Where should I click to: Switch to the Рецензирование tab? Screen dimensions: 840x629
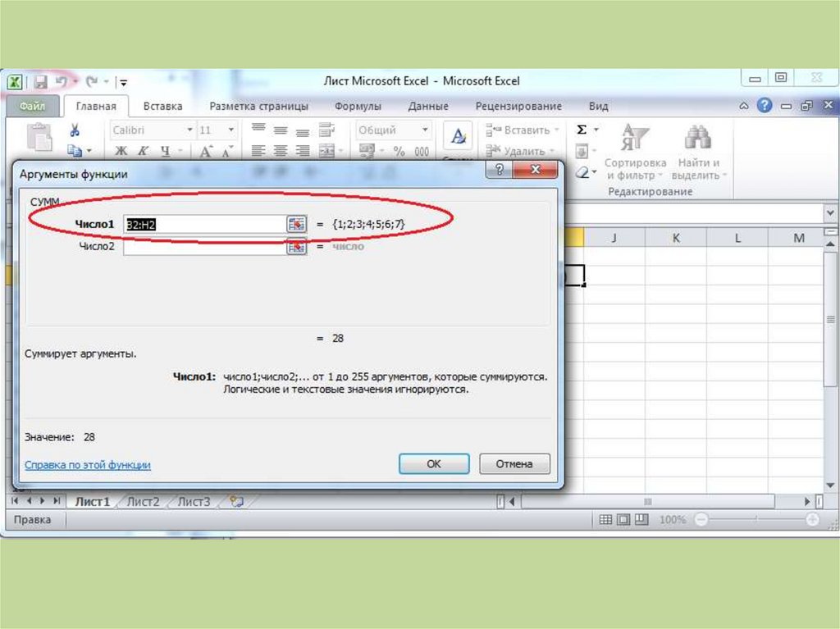tap(518, 106)
